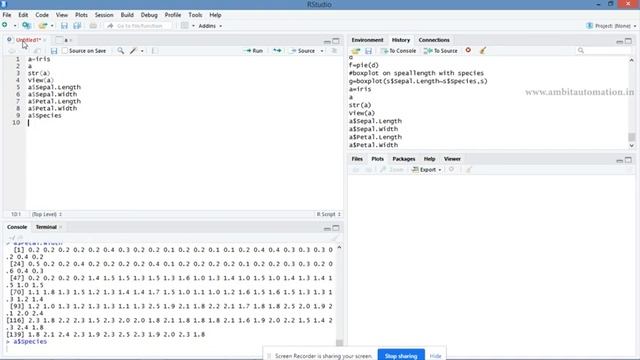Open the Source options dropdown arrow
This screenshot has height=360, width=640.
(x=322, y=51)
